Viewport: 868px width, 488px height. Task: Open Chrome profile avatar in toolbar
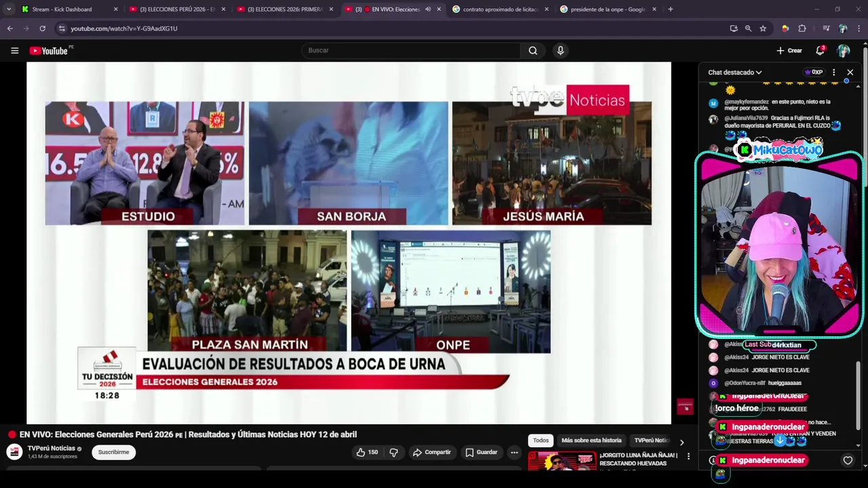tap(843, 28)
